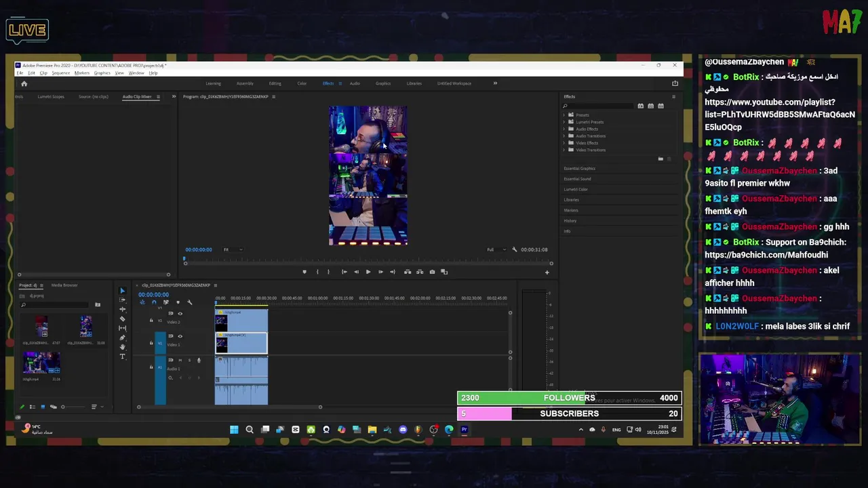868x488 pixels.
Task: Select the Type tool
Action: pyautogui.click(x=122, y=357)
